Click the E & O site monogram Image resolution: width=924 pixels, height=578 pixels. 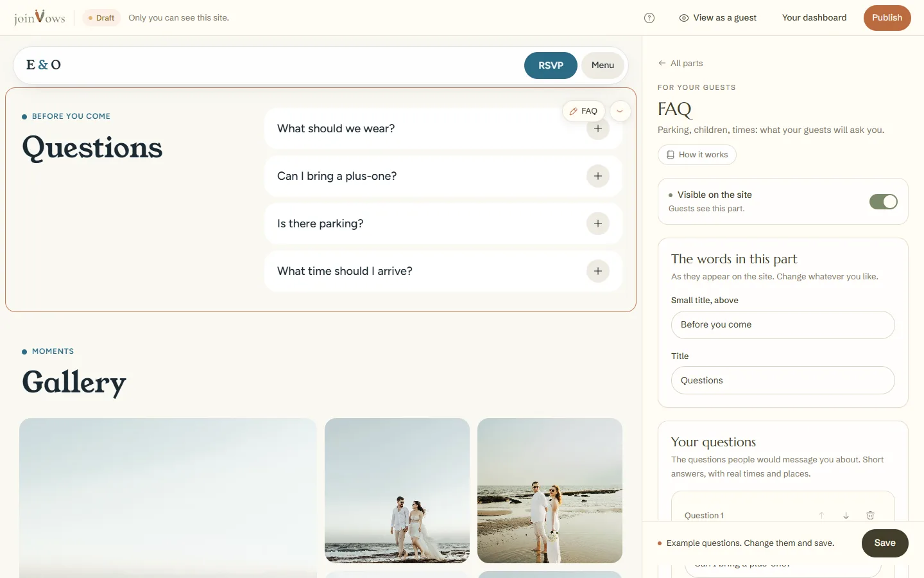(x=44, y=65)
